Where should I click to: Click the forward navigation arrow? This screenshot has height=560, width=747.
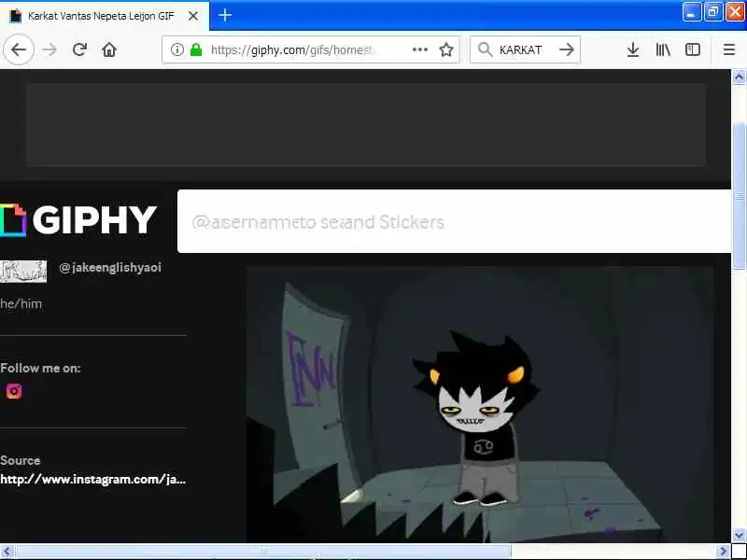tap(49, 49)
